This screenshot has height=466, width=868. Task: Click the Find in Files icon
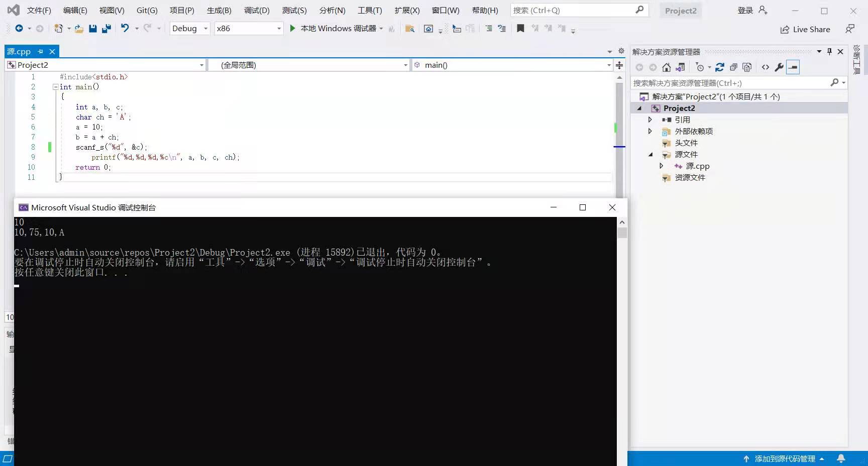[x=410, y=29]
